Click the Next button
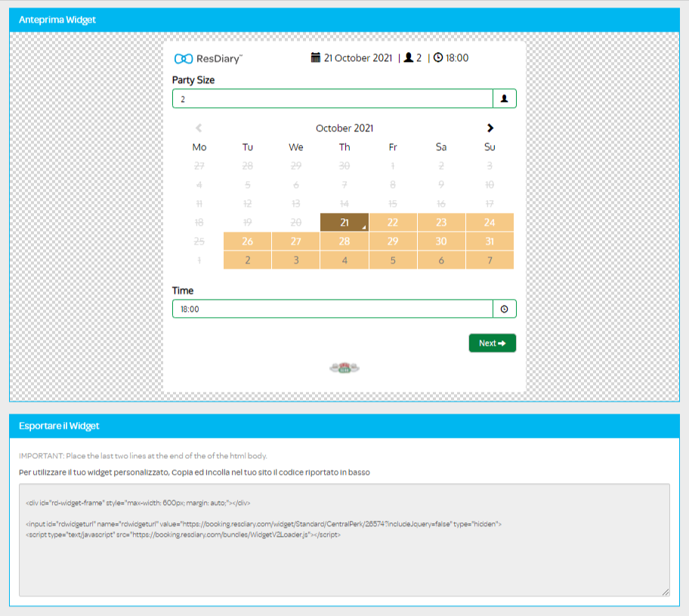Viewport: 689px width, 616px height. 492,343
